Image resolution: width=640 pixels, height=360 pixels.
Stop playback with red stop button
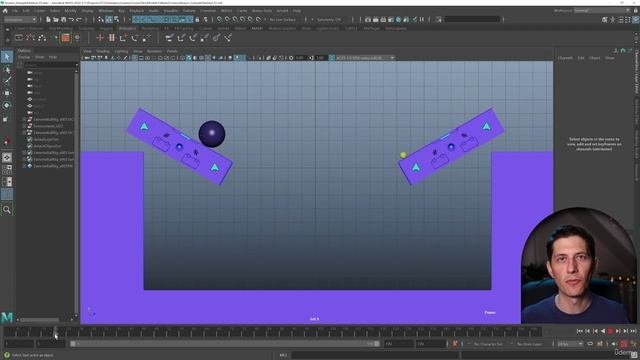611,331
